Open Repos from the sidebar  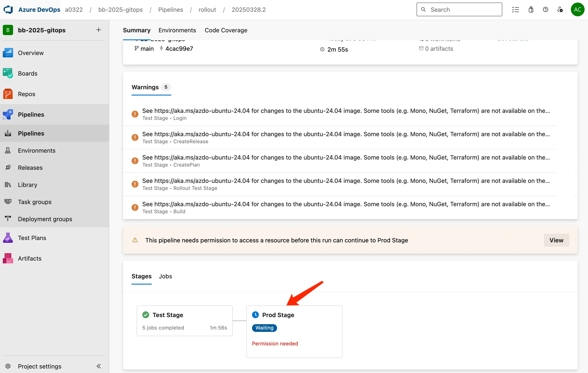26,94
